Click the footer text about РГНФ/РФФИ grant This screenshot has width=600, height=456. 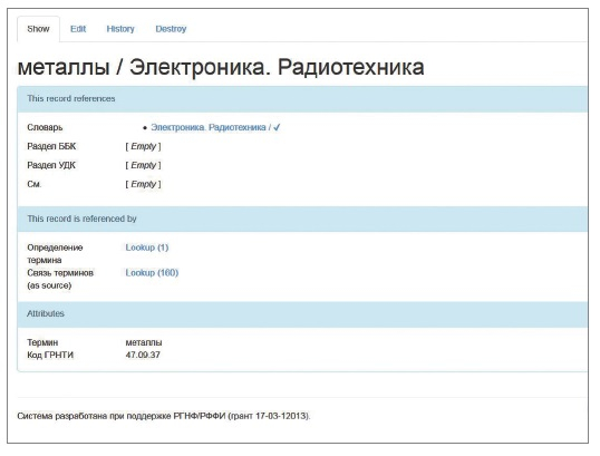tap(165, 413)
